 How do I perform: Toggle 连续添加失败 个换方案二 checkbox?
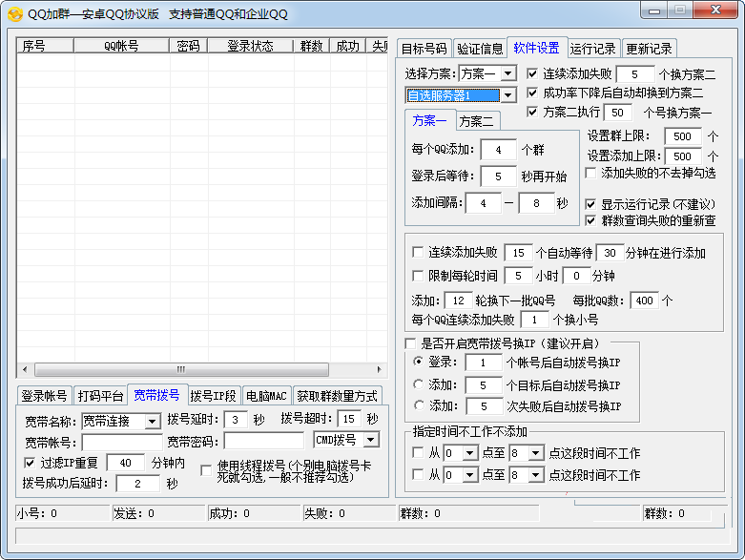[x=532, y=73]
